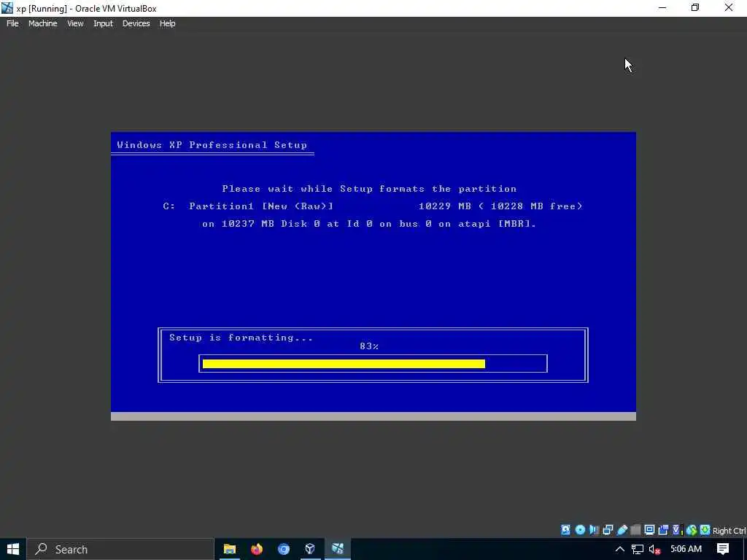Click the optical disk status icon
This screenshot has width=747, height=560.
pos(580,530)
